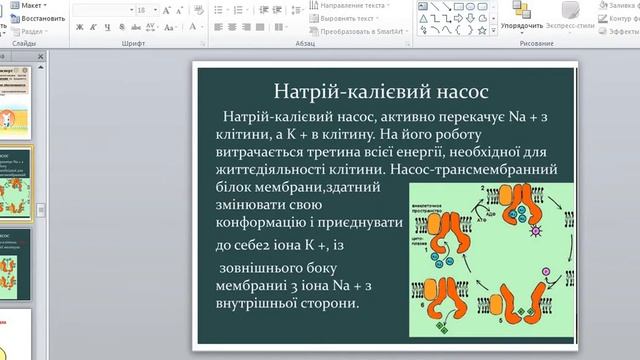Select the straight line shape
Viewport: 640px width, 360px height.
435,6
